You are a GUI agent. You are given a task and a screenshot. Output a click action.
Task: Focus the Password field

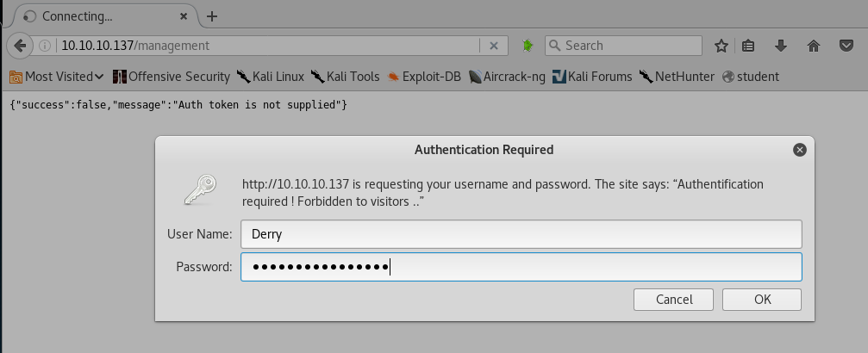(521, 267)
